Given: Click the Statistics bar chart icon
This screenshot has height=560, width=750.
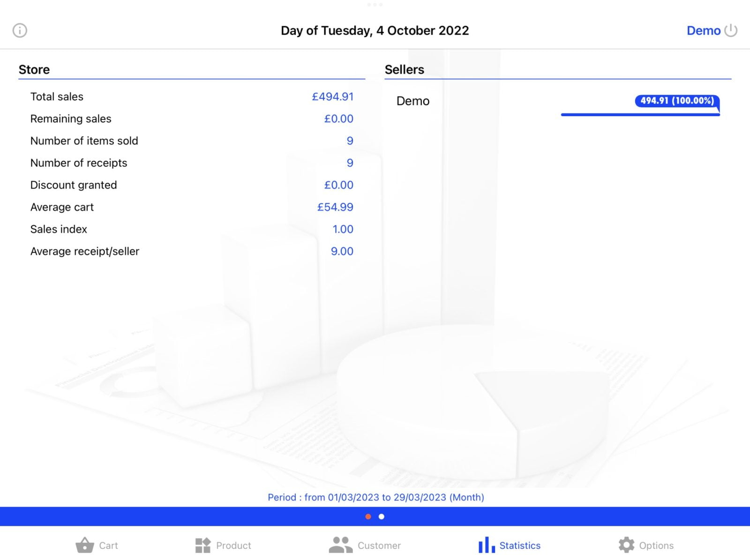Looking at the screenshot, I should click(486, 545).
